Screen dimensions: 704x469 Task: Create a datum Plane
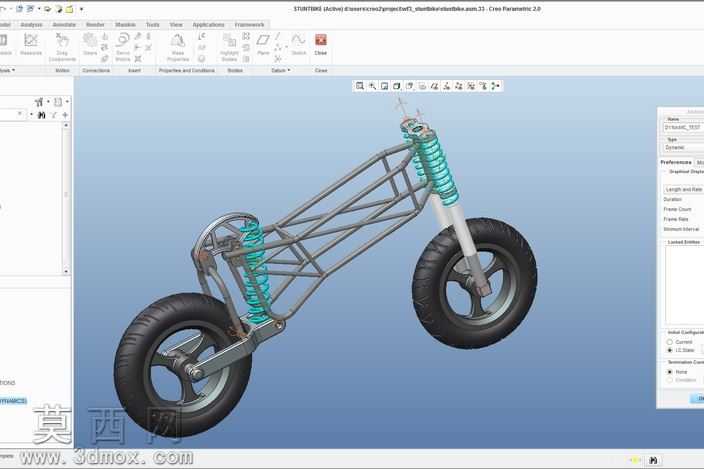[263, 44]
